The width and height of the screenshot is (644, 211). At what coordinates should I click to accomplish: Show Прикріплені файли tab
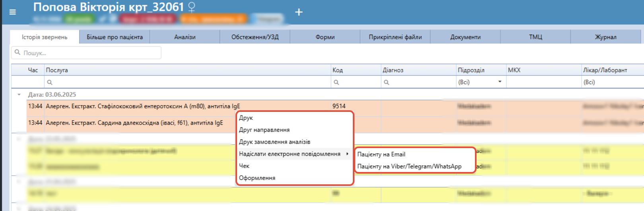[x=395, y=37]
